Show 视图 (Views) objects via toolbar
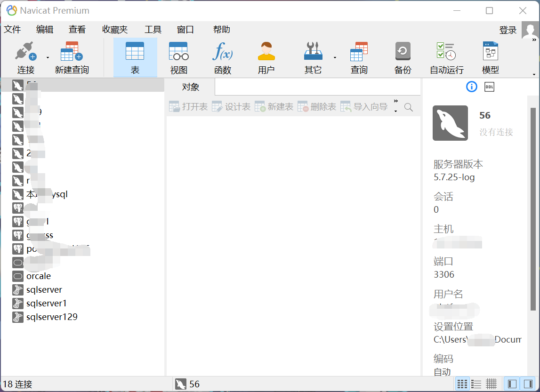This screenshot has height=392, width=540. click(x=179, y=57)
